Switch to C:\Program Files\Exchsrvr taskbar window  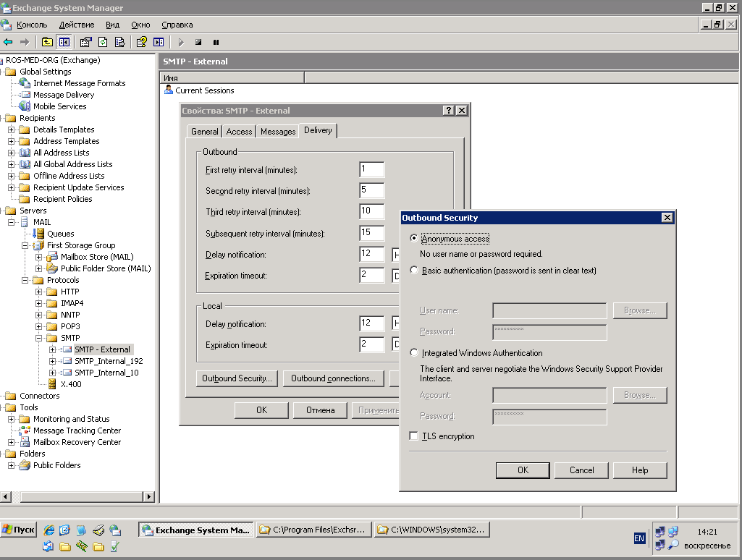[313, 530]
